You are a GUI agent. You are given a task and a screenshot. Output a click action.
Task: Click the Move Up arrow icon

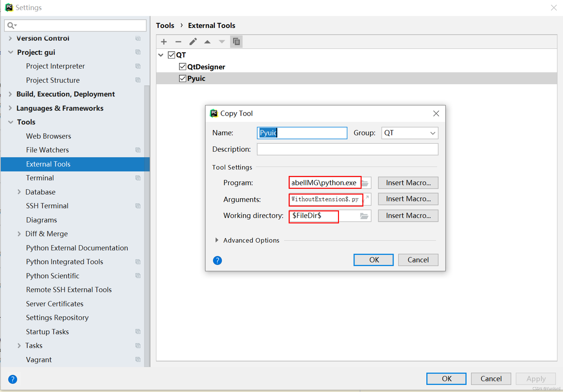(x=207, y=42)
